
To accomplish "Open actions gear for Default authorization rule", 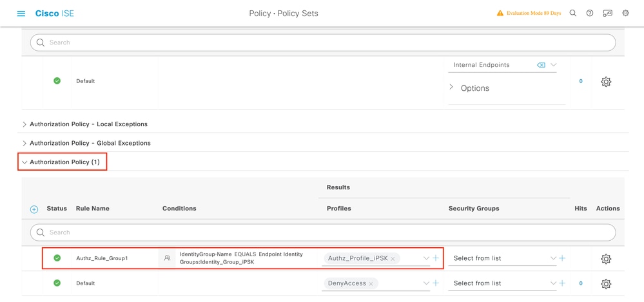I will 606,283.
